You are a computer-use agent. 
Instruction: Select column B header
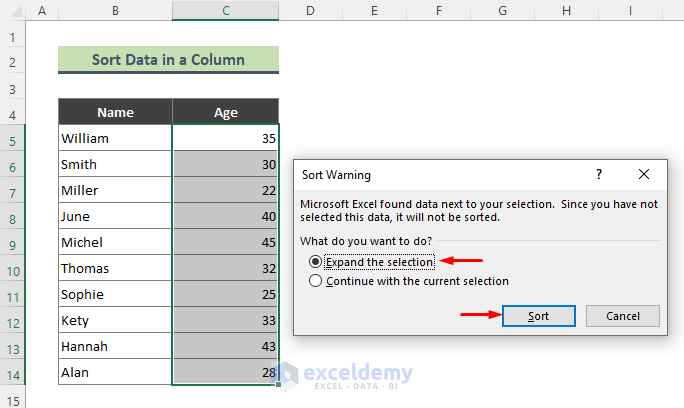(115, 10)
